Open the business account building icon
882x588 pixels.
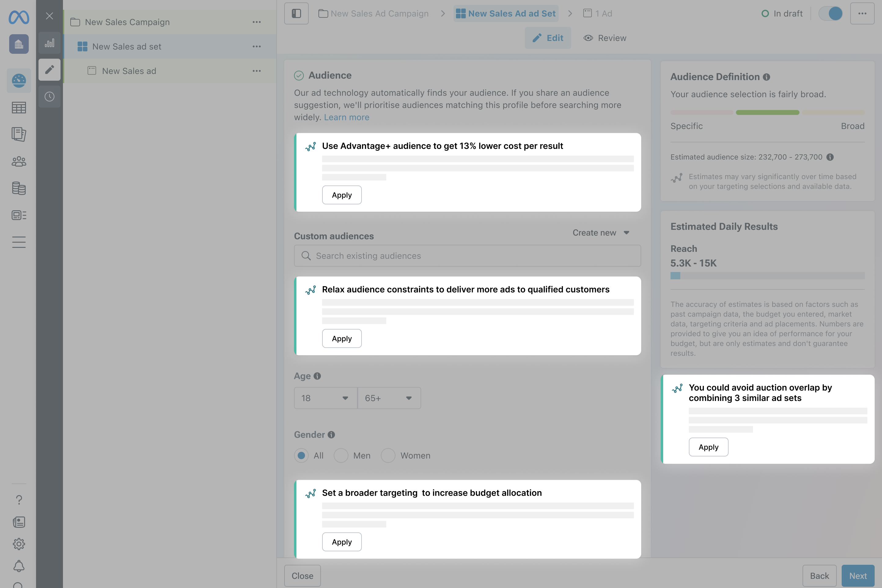(19, 44)
